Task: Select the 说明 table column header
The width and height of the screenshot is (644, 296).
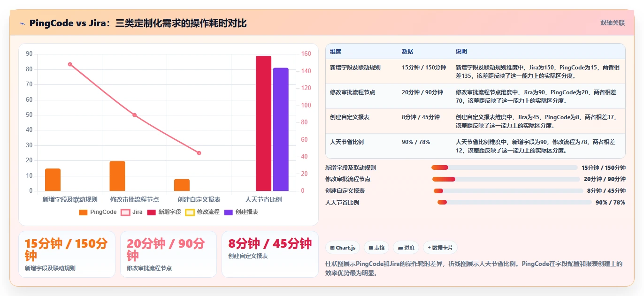Action: click(x=461, y=52)
